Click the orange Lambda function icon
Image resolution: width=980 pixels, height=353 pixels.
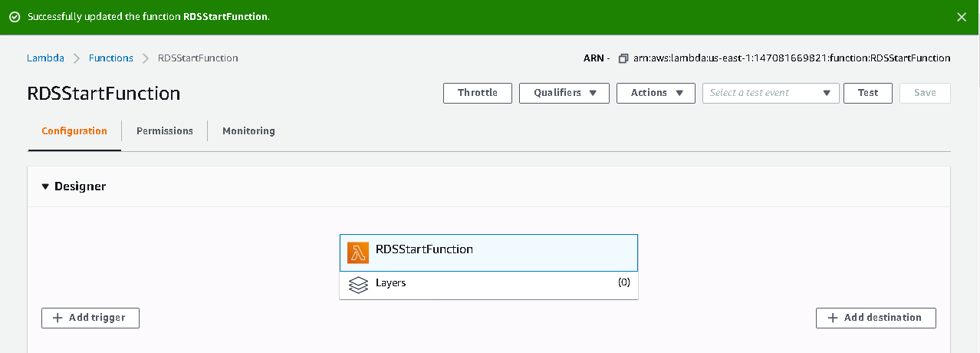coord(358,252)
